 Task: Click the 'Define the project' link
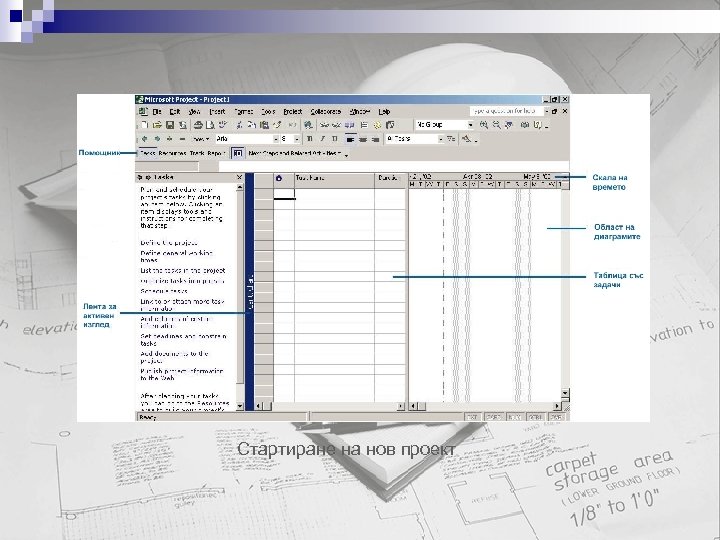point(169,243)
